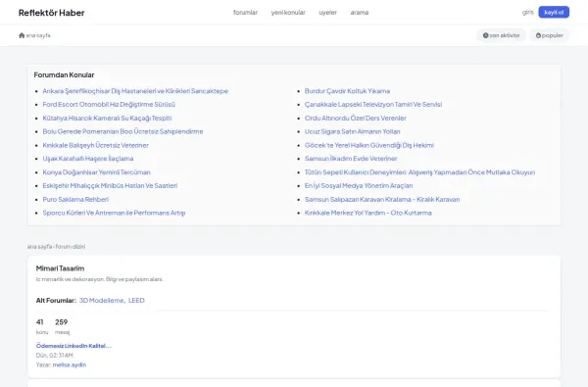Open the Mimari Tasarım forum
The height and width of the screenshot is (387, 588).
pos(60,268)
